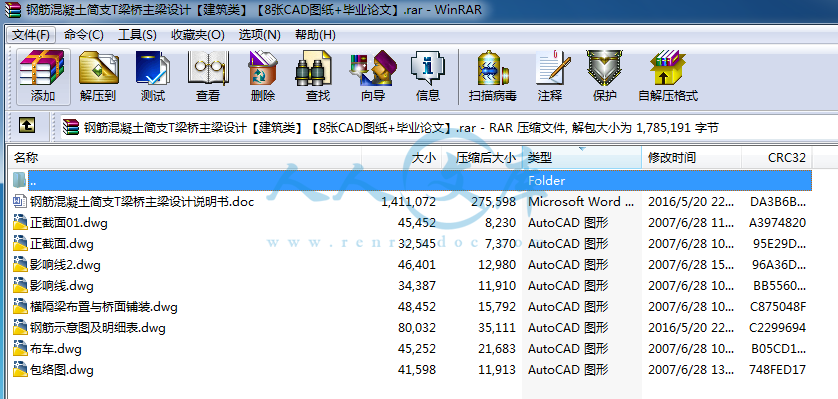Sort by the CRC32 column header
The width and height of the screenshot is (838, 399).
(x=777, y=158)
